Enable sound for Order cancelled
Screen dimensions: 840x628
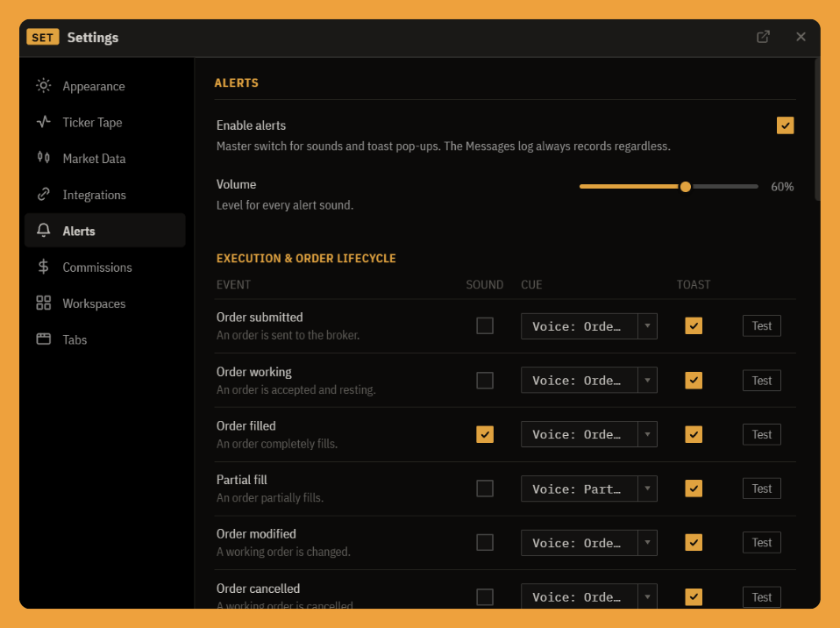click(x=485, y=597)
